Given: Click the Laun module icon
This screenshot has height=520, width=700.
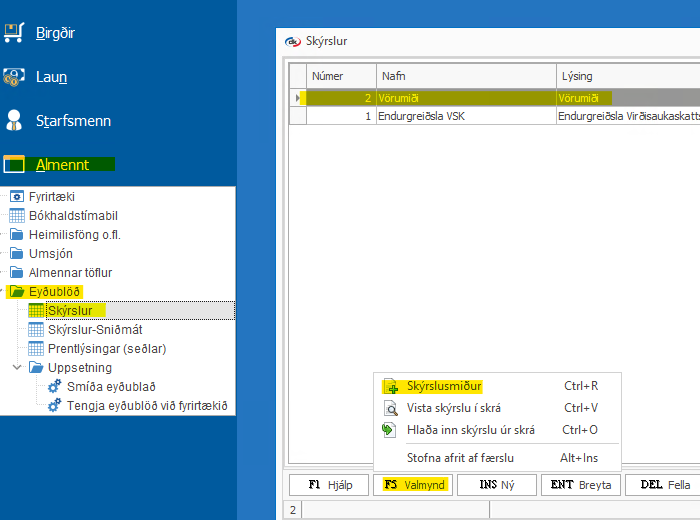Looking at the screenshot, I should [x=14, y=77].
